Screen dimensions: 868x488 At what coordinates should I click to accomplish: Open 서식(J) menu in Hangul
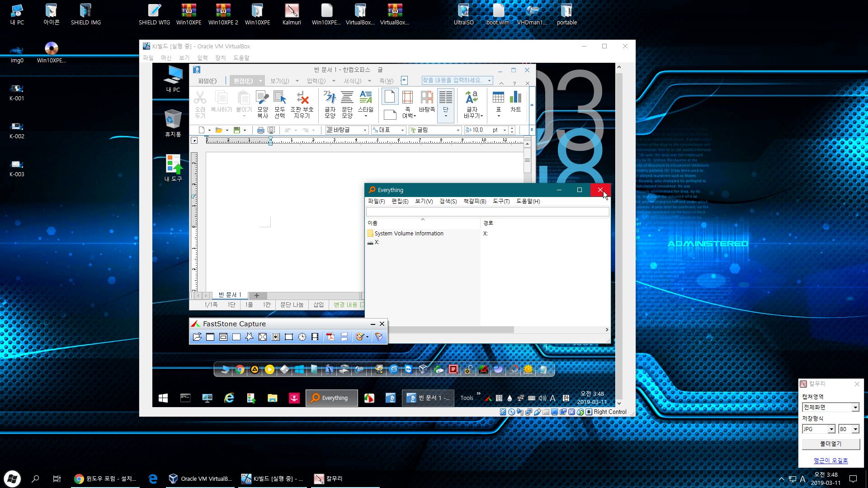tap(352, 81)
